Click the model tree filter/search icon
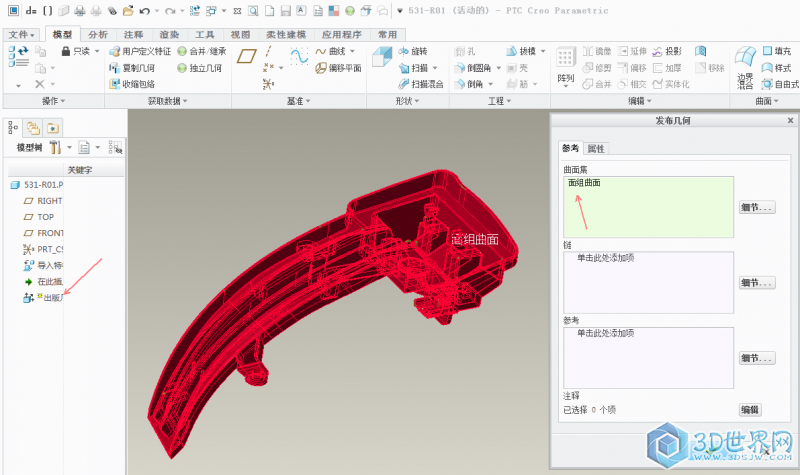Viewport: 800px width, 475px height. [115, 147]
